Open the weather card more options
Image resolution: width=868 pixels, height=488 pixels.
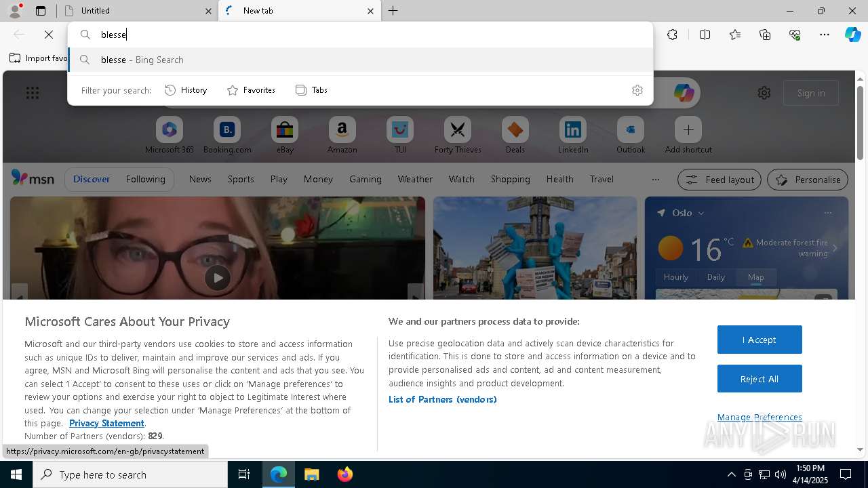tap(827, 213)
